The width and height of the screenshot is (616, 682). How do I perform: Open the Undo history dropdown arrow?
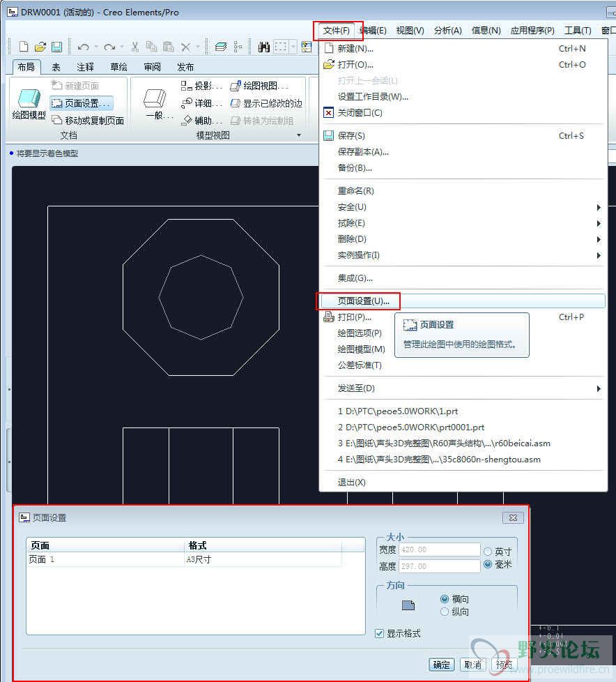[96, 47]
